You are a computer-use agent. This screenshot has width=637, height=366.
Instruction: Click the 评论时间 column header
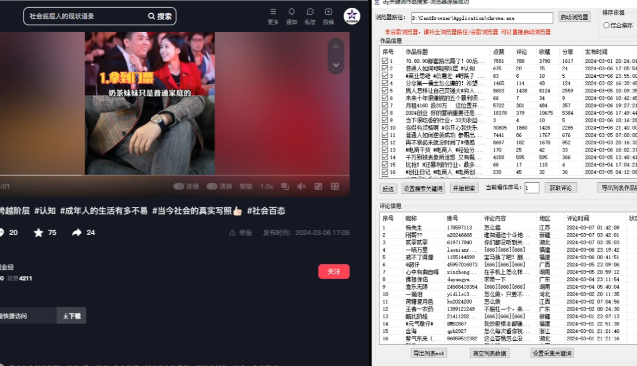click(x=578, y=219)
